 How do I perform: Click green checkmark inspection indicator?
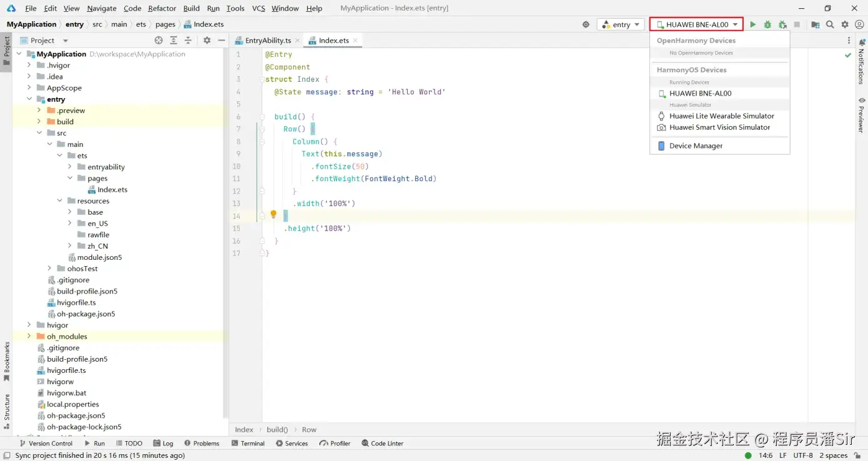tap(848, 55)
